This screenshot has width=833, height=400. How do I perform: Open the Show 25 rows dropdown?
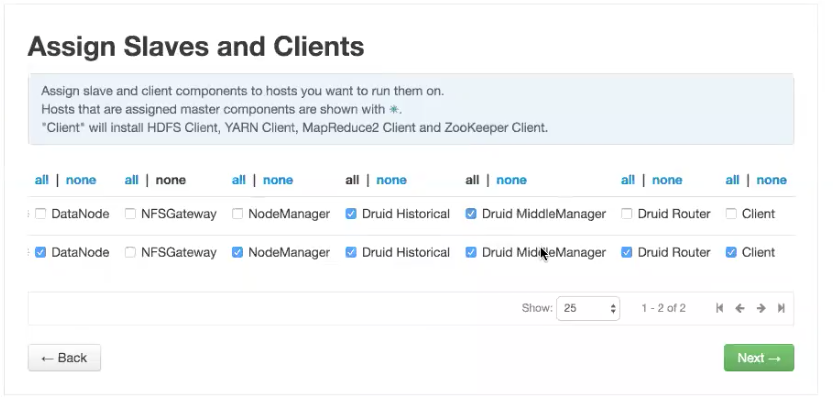point(589,309)
